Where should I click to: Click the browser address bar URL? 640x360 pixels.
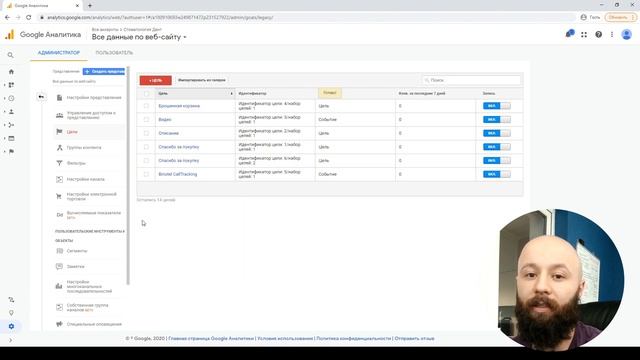160,18
